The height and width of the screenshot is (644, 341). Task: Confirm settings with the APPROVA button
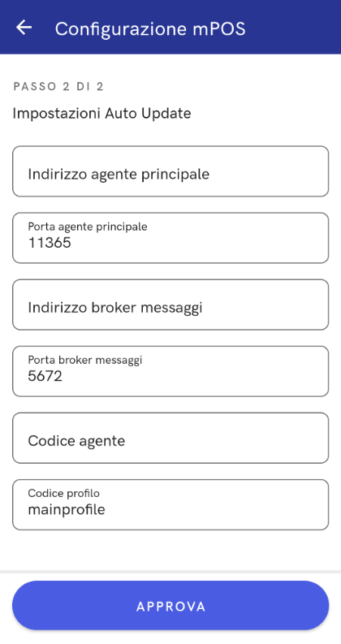click(170, 605)
